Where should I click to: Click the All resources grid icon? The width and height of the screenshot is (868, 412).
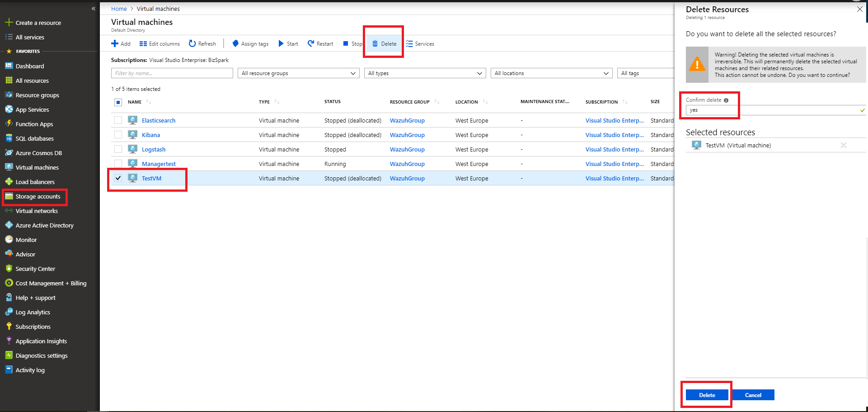(x=9, y=81)
